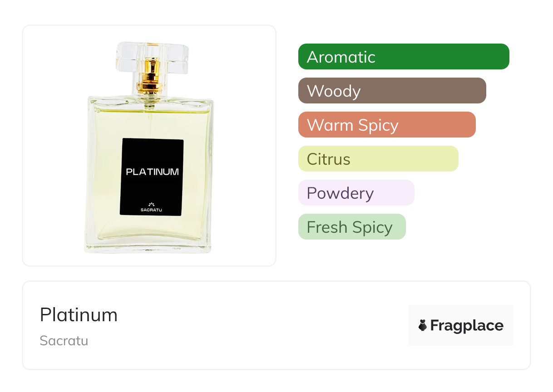The image size is (553, 392).
Task: Click the Fragplace wordmark text
Action: 467,326
